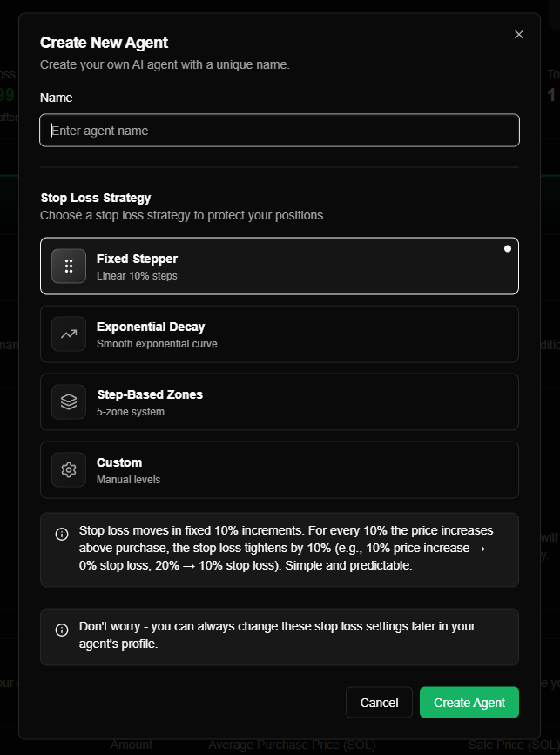Select the Step-Based Zones option
Viewport: 560px width, 755px height.
pyautogui.click(x=279, y=401)
